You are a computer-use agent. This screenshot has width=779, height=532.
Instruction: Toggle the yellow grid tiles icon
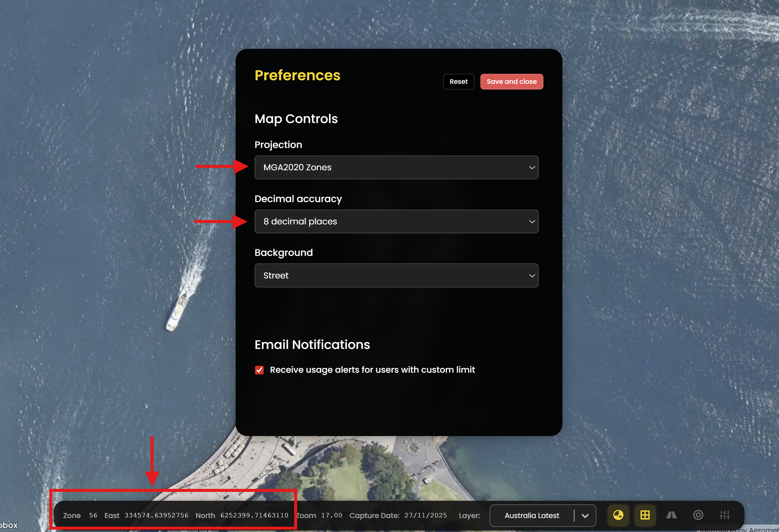[645, 515]
